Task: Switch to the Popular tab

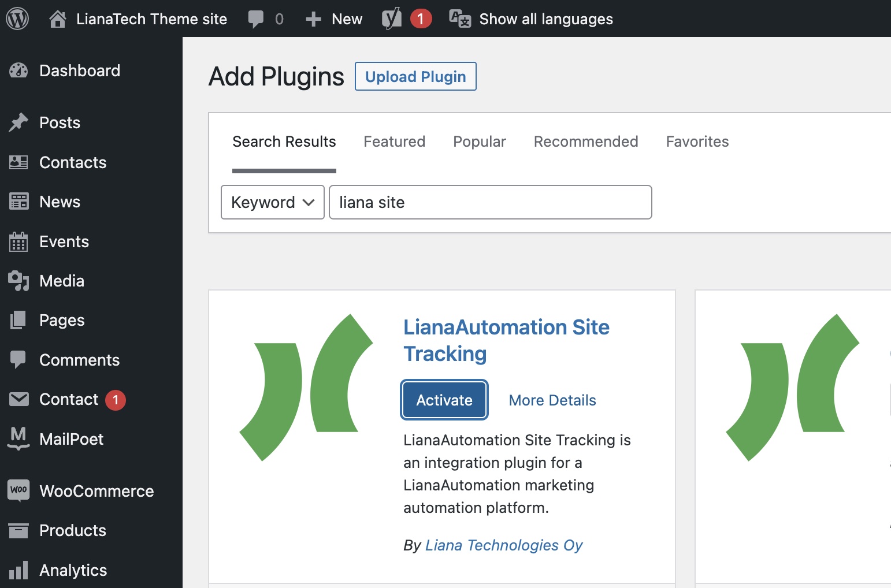Action: click(x=480, y=142)
